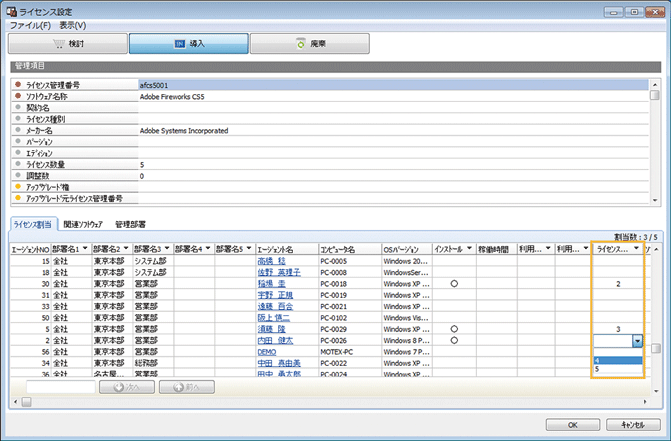Click the エージェントNO column header
This screenshot has width=671, height=441.
click(30, 249)
